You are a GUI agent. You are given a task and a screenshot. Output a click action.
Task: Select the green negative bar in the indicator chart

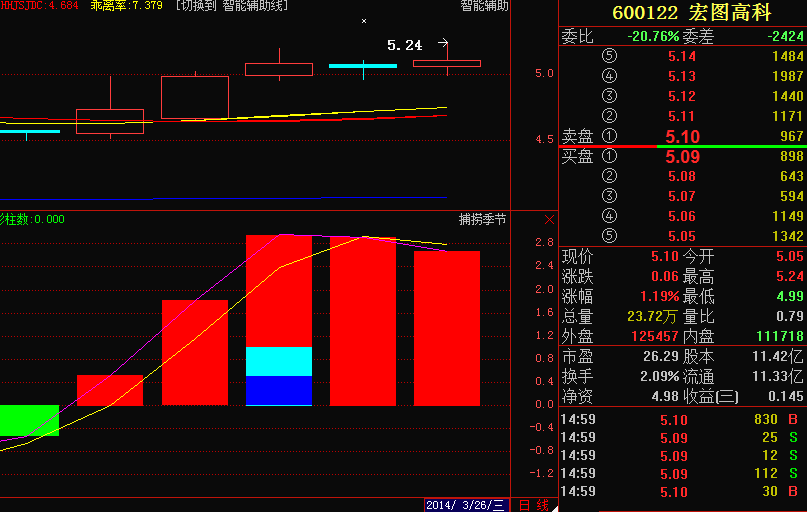[29, 420]
